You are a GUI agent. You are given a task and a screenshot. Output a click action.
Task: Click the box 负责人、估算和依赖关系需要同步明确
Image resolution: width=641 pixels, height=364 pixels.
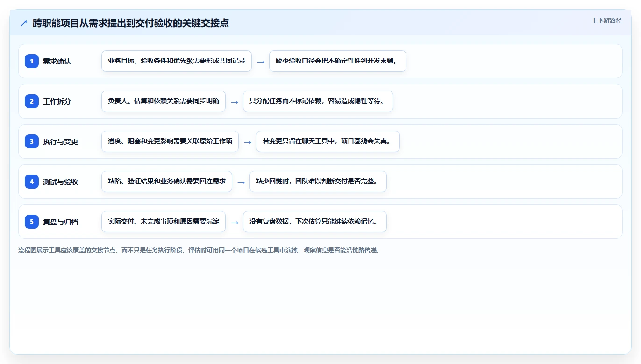164,101
